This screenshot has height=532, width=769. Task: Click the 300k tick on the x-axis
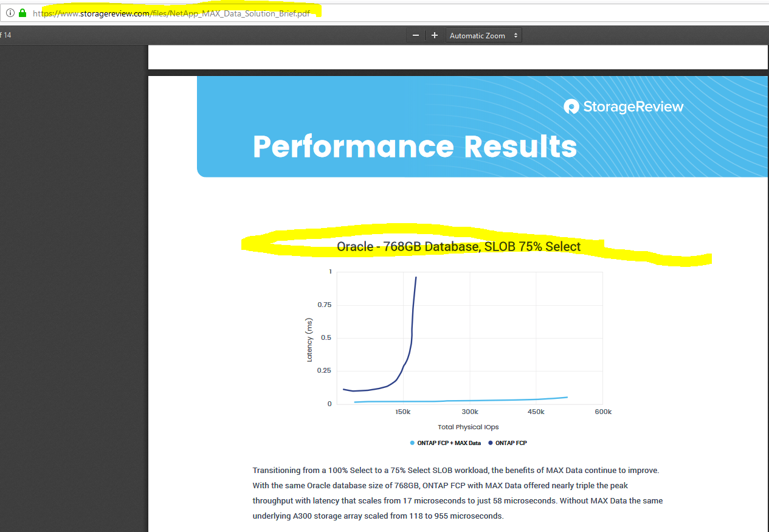(469, 412)
